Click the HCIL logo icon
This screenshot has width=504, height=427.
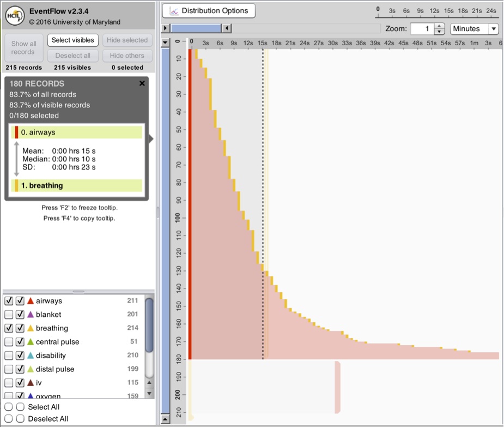point(14,16)
